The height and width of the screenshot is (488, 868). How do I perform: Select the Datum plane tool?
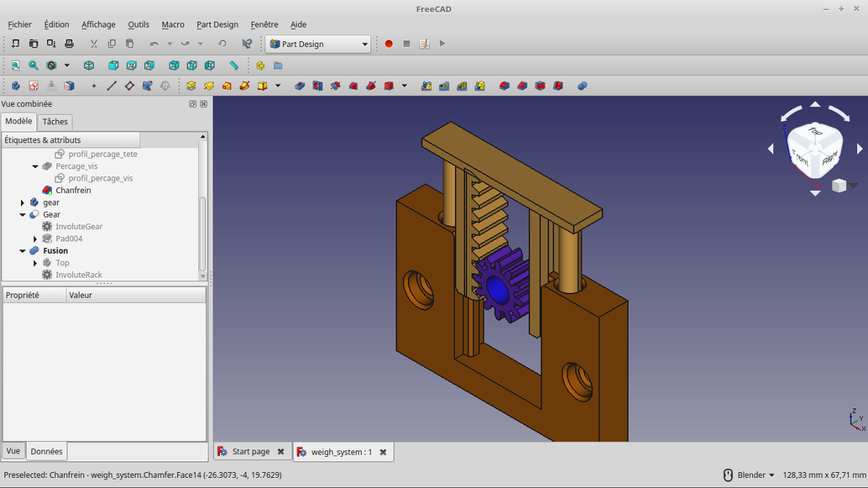[x=129, y=86]
